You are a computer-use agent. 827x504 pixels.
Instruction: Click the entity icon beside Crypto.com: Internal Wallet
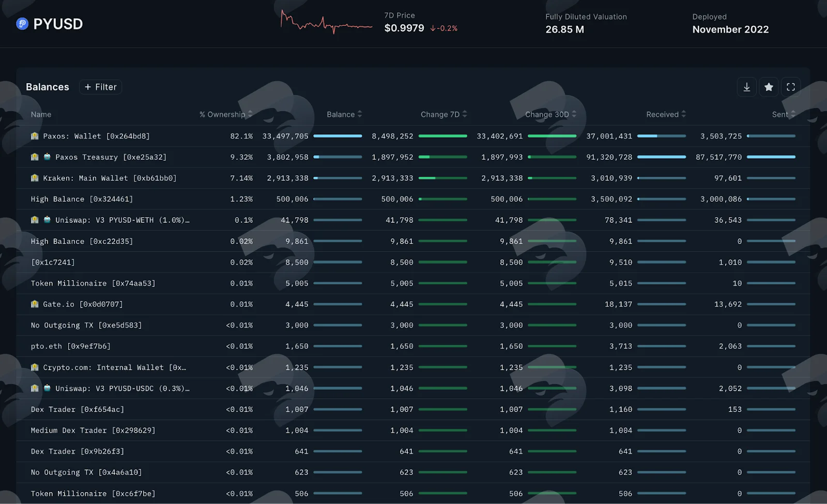tap(35, 367)
